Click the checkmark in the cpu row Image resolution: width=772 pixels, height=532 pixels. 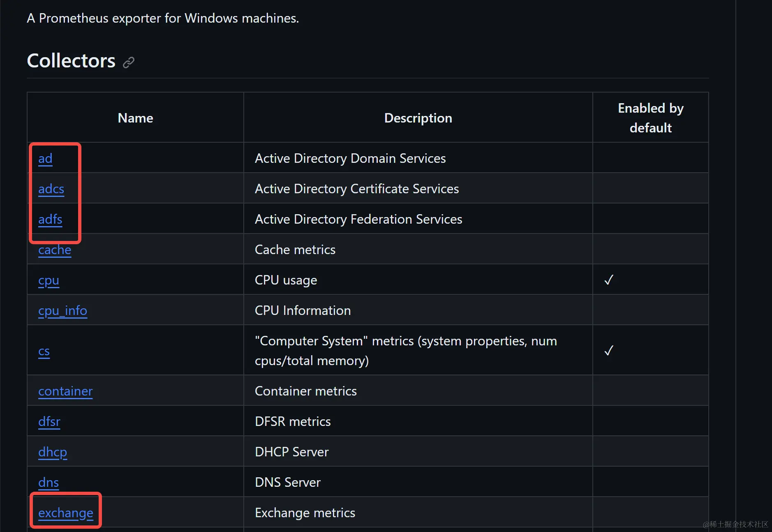tap(609, 280)
